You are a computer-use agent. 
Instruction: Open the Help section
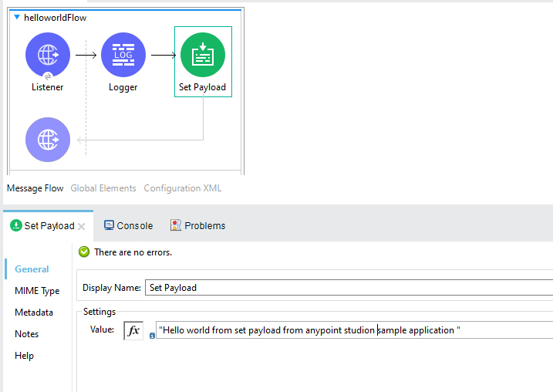(x=24, y=356)
